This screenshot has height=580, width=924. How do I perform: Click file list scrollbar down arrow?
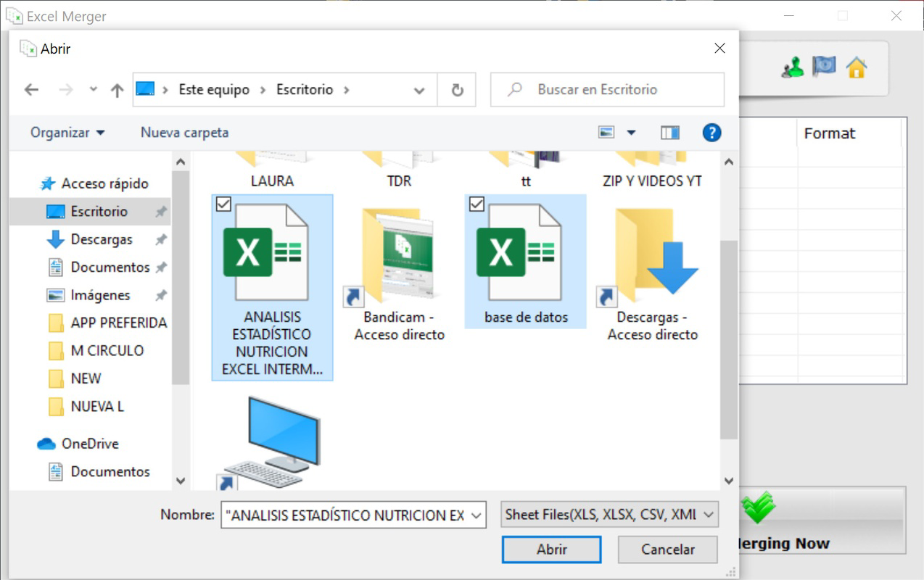[x=729, y=481]
